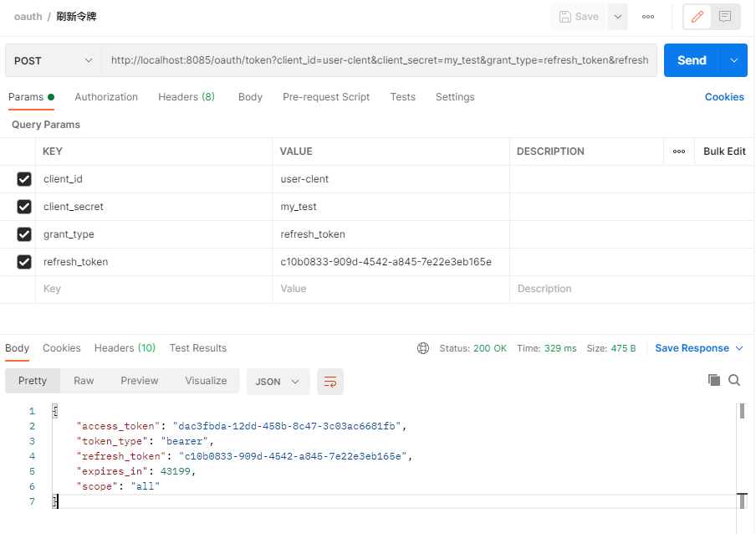Viewport: 756px width, 534px height.
Task: Send the request
Action: [692, 60]
